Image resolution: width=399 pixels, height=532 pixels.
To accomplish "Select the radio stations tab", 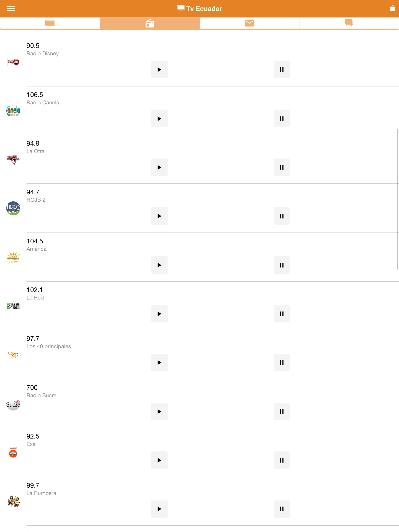I will pos(150,23).
